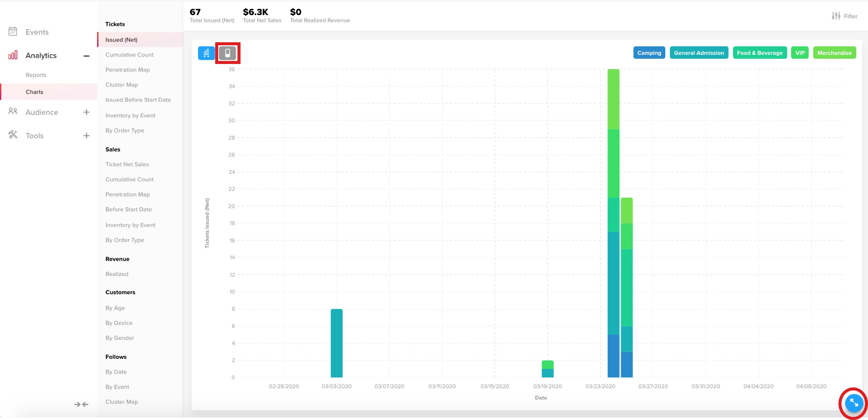The height and width of the screenshot is (420, 868).
Task: Toggle the Food & Beverage series
Action: 759,53
